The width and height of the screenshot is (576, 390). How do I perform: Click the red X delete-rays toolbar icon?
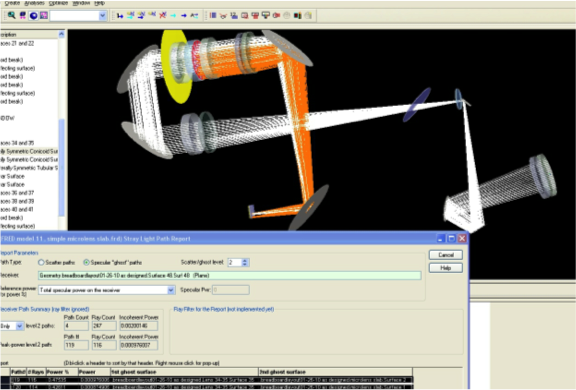(163, 15)
